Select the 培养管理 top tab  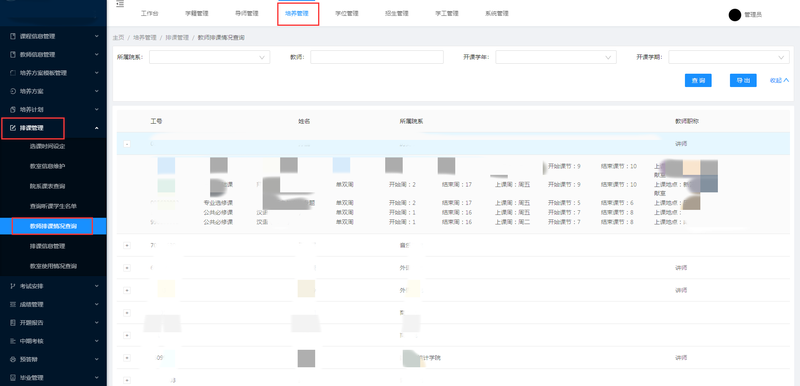(297, 14)
